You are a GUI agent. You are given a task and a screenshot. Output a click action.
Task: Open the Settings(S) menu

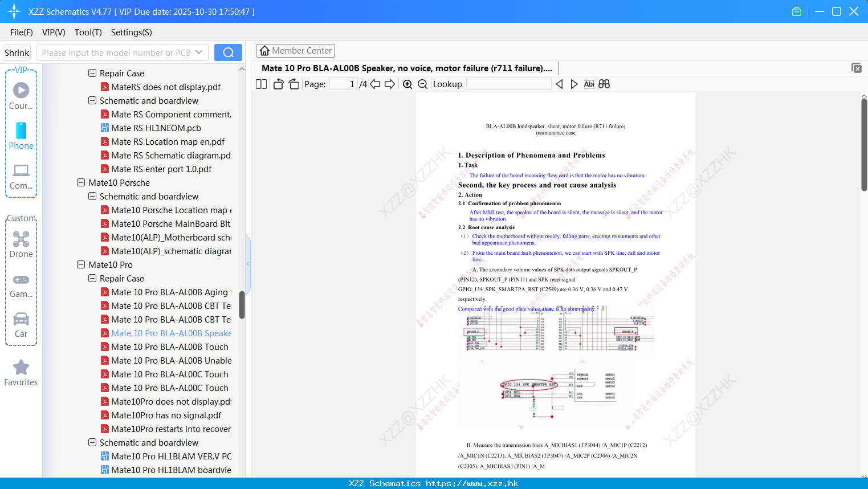point(132,32)
